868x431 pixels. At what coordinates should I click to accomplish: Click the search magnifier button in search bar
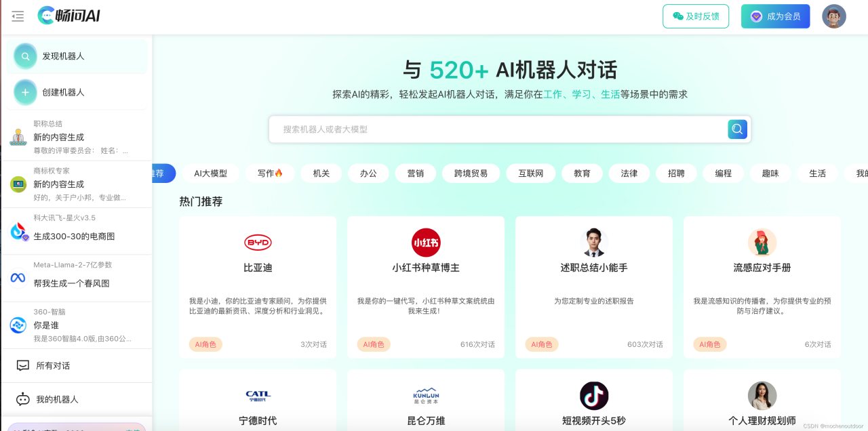(x=737, y=129)
